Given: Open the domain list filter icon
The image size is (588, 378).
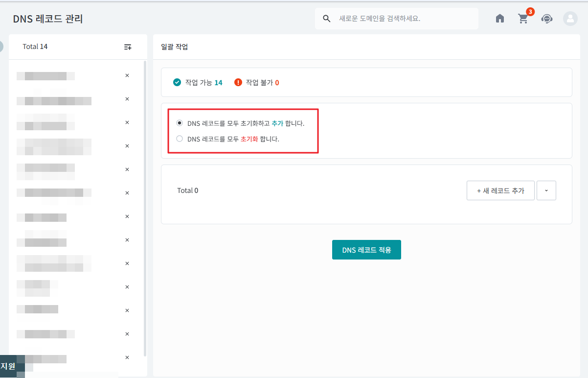Looking at the screenshot, I should (x=128, y=47).
